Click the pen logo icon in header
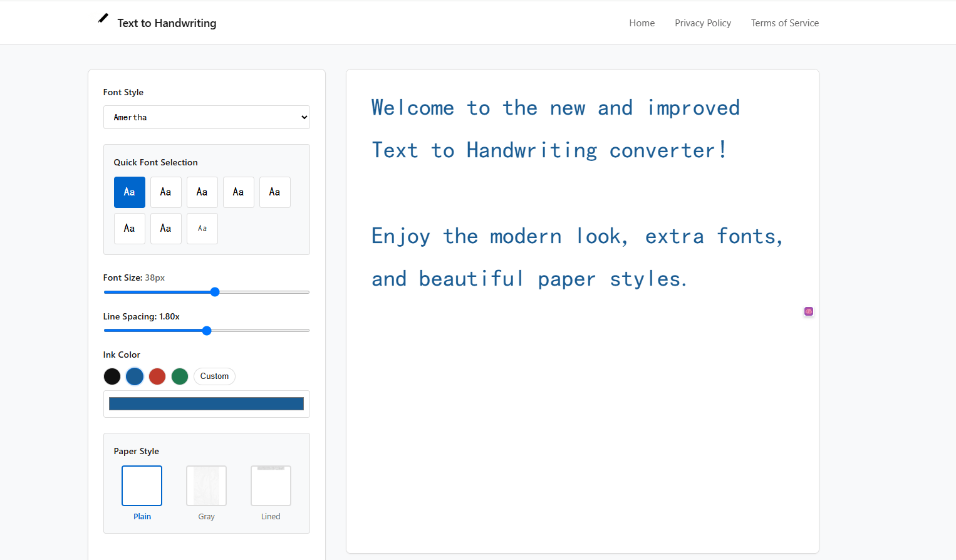The image size is (956, 560). tap(103, 19)
